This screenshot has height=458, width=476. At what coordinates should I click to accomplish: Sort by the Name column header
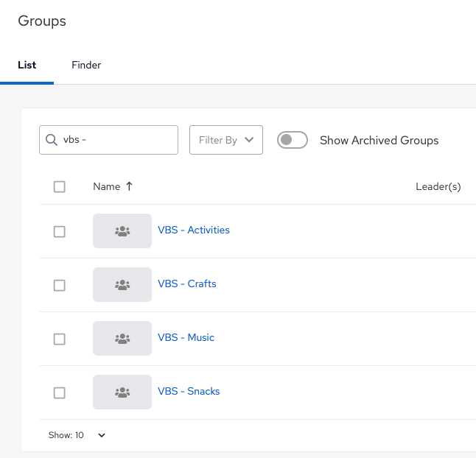(x=107, y=186)
